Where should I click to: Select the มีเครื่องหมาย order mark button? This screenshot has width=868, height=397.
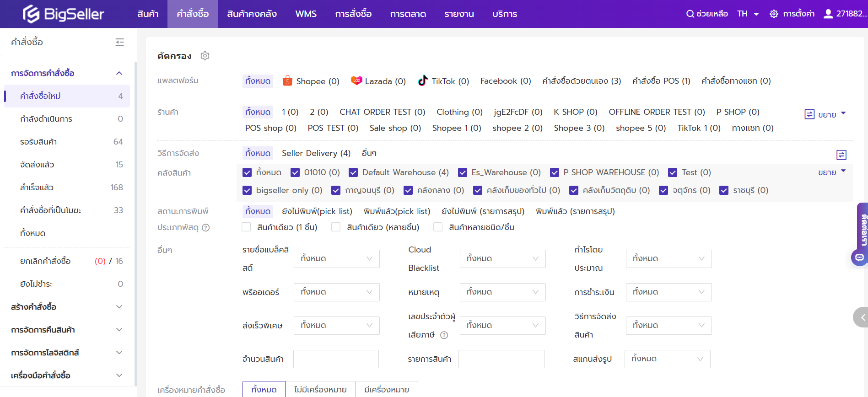coord(387,390)
